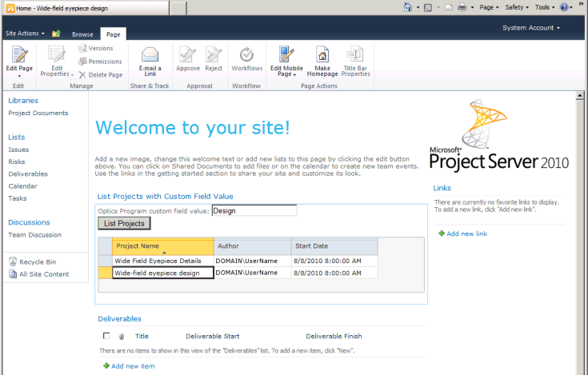Click the browser Home icon
The image size is (588, 375).
408,7
